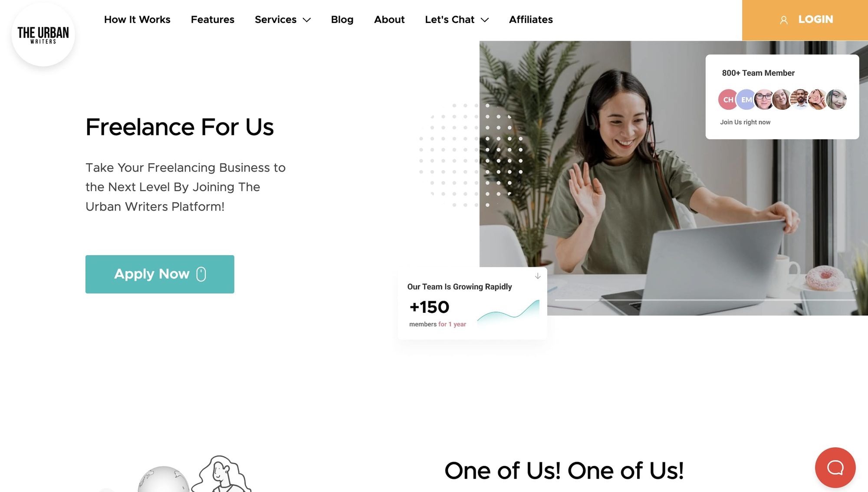Open the Affiliates page

531,20
